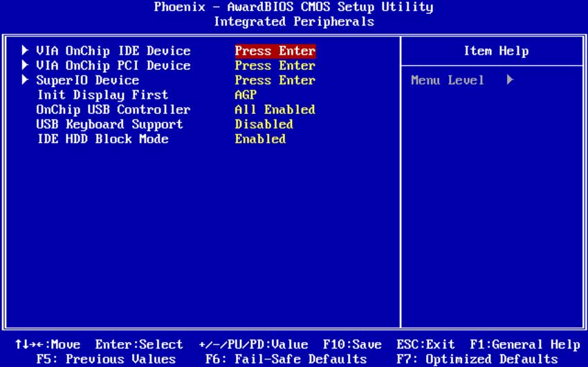Click the Phoenix AwardBIOS CMOS Setup Utility title
This screenshot has height=367, width=588.
[x=293, y=7]
